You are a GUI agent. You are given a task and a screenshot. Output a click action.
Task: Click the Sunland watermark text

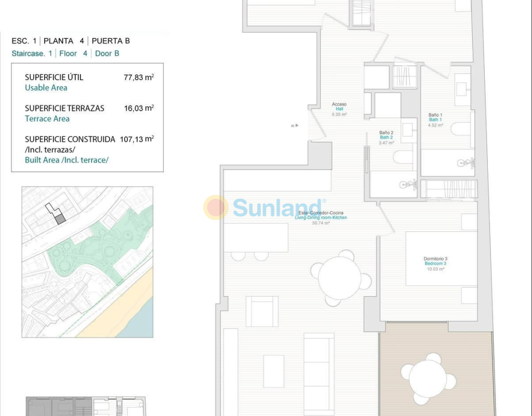point(277,208)
